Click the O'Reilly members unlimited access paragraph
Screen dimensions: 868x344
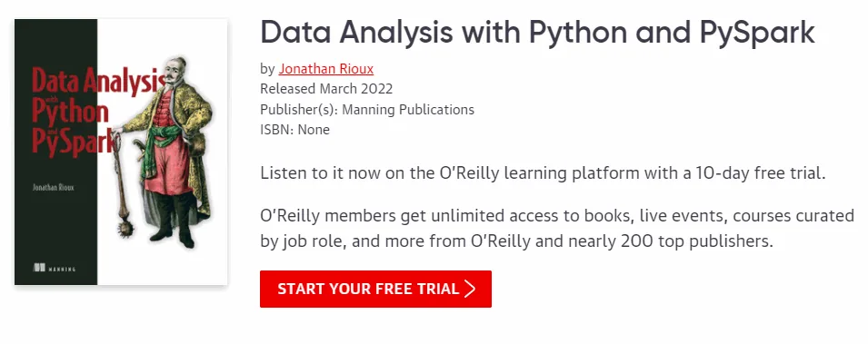(x=557, y=229)
